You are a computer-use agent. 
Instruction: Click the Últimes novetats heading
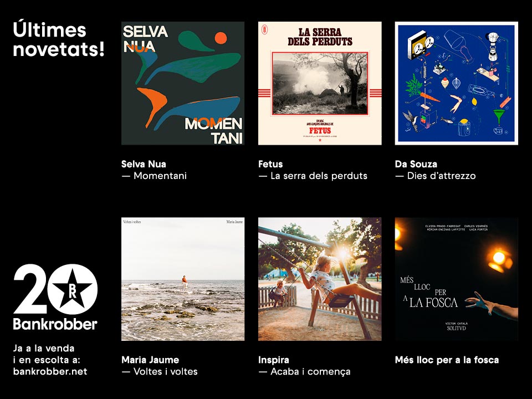pyautogui.click(x=58, y=39)
